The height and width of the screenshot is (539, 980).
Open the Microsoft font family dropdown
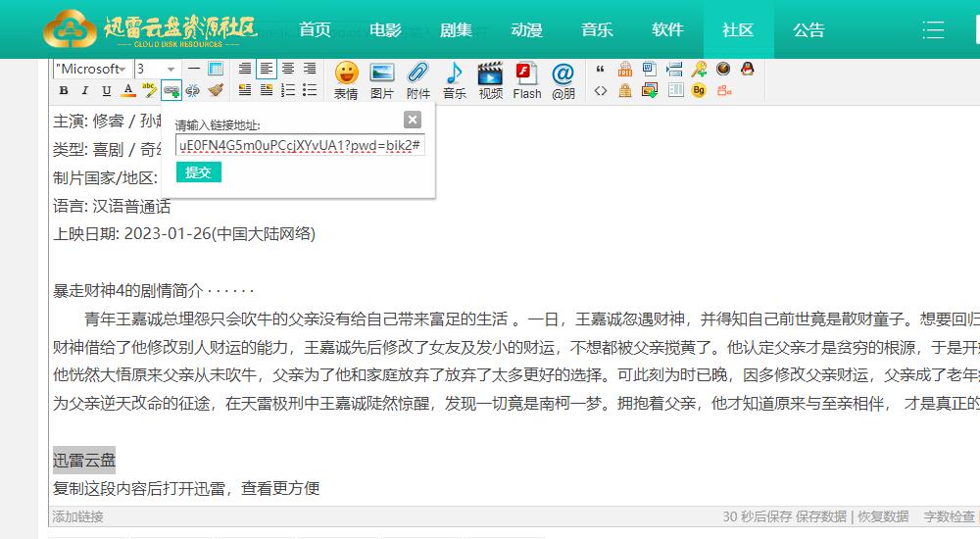(91, 69)
